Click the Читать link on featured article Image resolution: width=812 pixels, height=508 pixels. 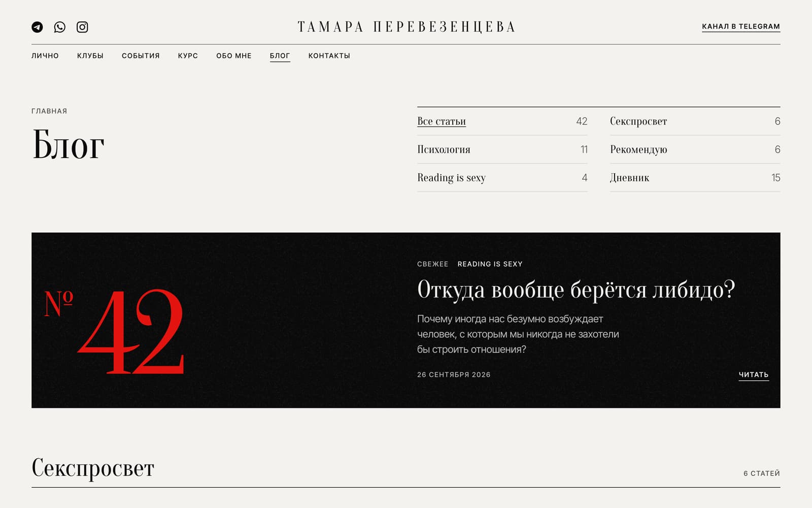(754, 375)
